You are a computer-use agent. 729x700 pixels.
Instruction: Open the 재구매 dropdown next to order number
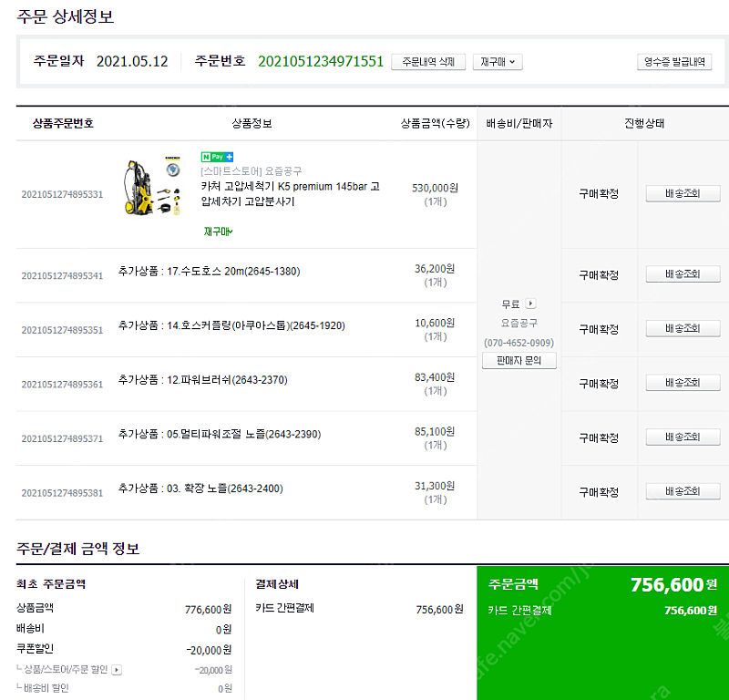click(x=498, y=62)
